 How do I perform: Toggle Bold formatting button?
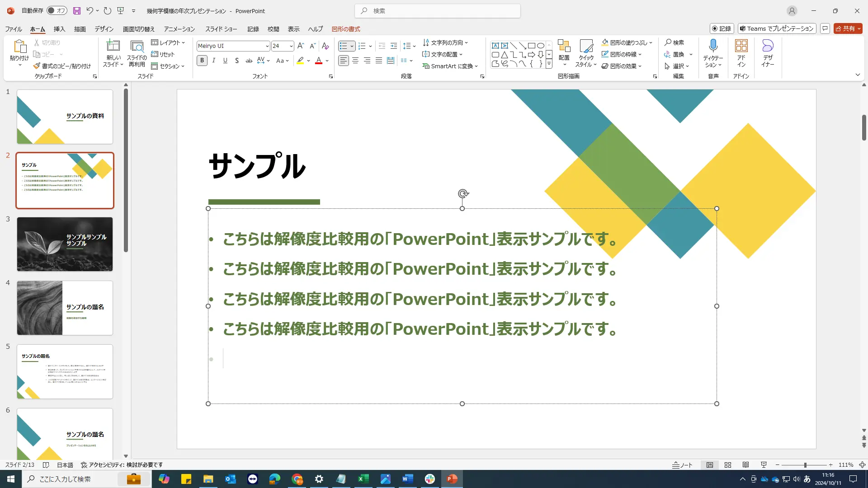pyautogui.click(x=202, y=61)
